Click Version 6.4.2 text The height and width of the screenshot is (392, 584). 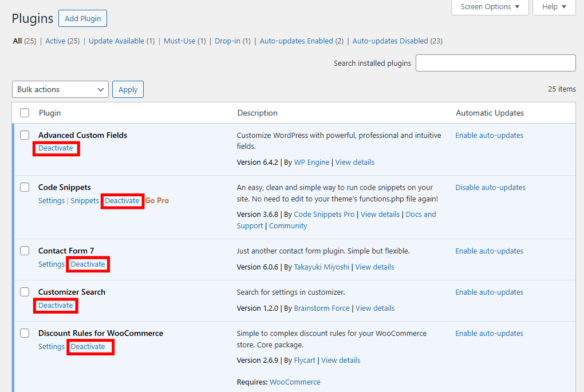(x=258, y=163)
